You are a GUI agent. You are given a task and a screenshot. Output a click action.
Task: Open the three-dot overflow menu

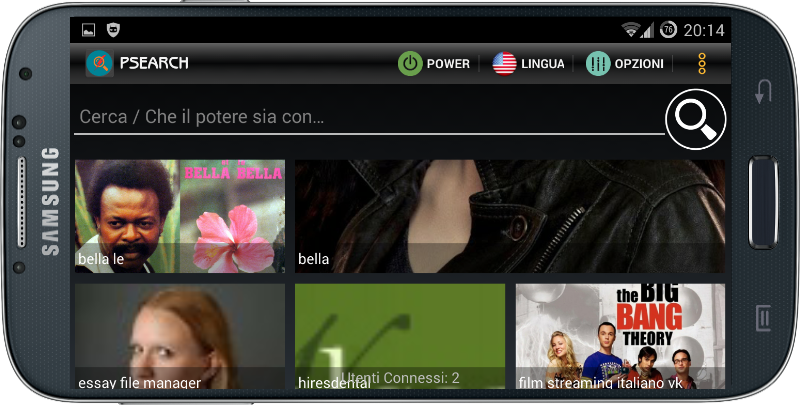(702, 64)
